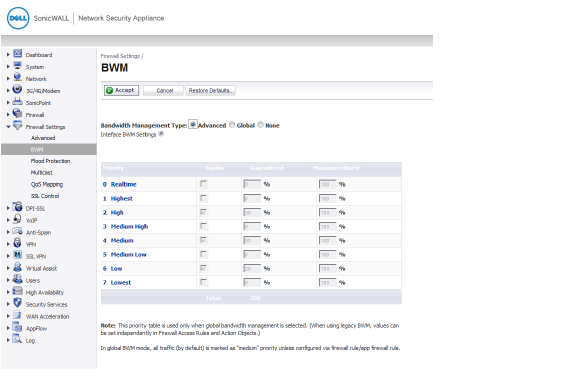Click the High row guaranteed percent field
The image size is (576, 388).
click(x=252, y=212)
